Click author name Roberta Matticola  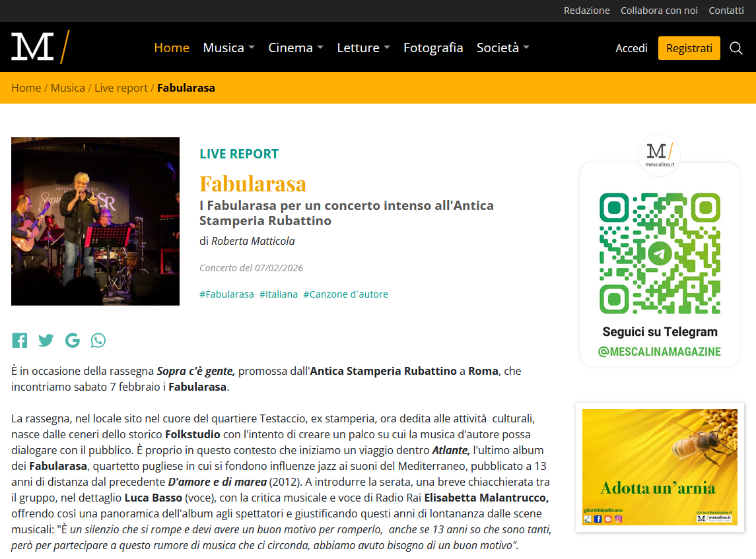(x=253, y=241)
